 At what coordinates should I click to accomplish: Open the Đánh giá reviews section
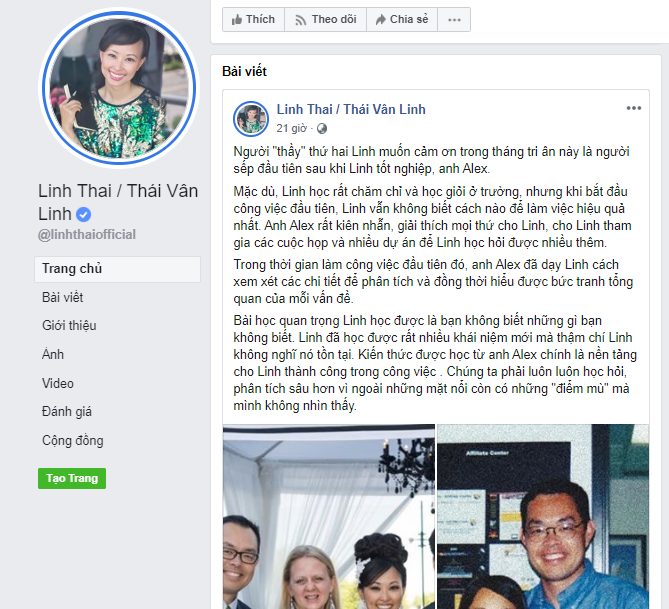point(67,412)
